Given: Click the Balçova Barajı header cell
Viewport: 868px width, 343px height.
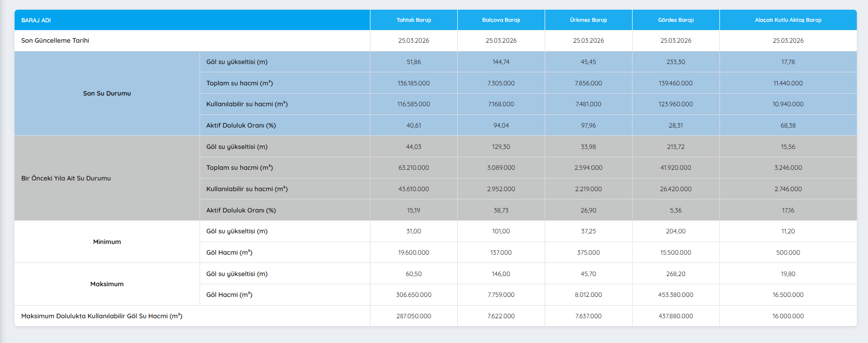Looking at the screenshot, I should pyautogui.click(x=501, y=20).
